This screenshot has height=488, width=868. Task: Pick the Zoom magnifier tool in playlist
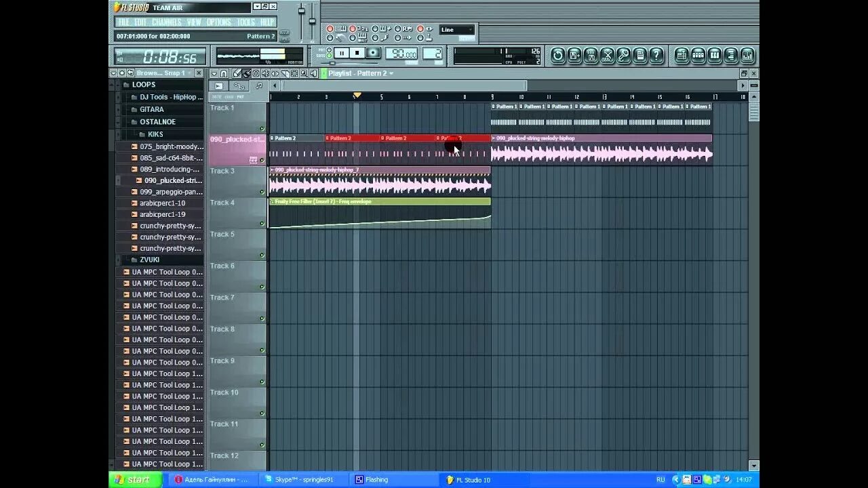pos(304,73)
